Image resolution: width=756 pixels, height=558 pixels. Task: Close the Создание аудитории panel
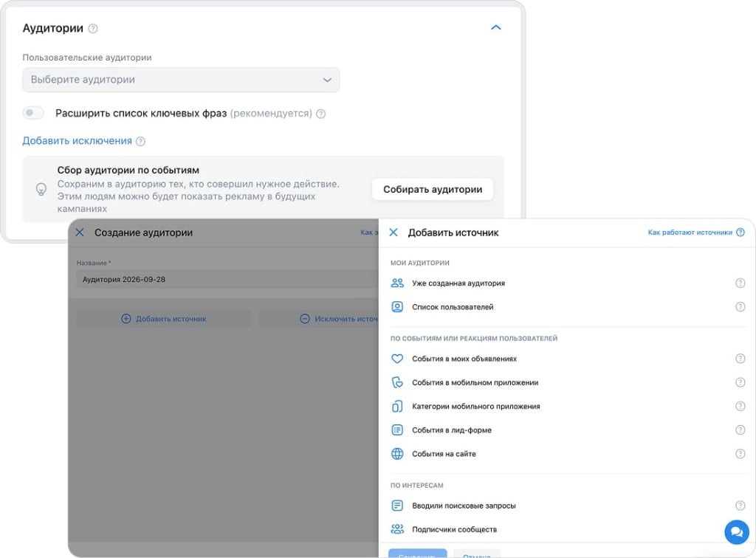click(x=80, y=232)
